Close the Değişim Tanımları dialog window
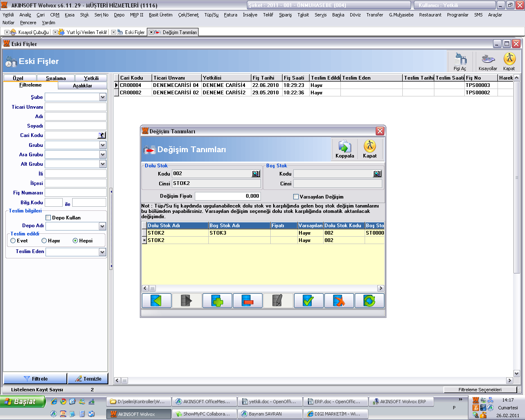Screen dimensions: 525x420 [x=380, y=131]
